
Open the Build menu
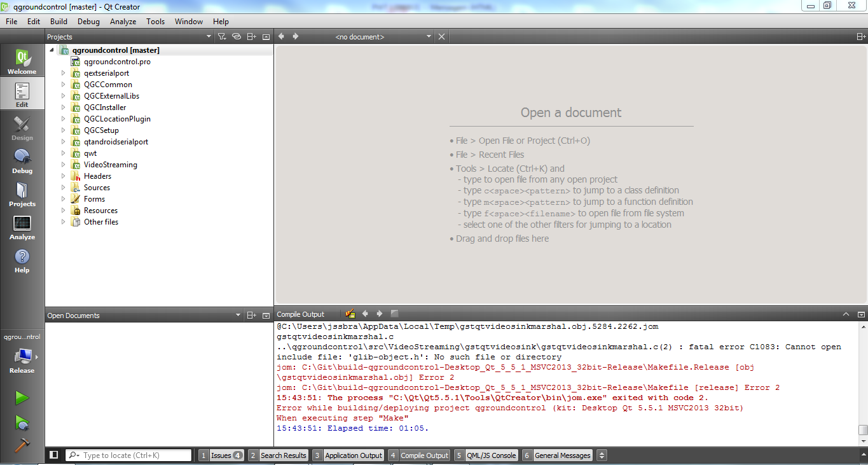click(59, 21)
